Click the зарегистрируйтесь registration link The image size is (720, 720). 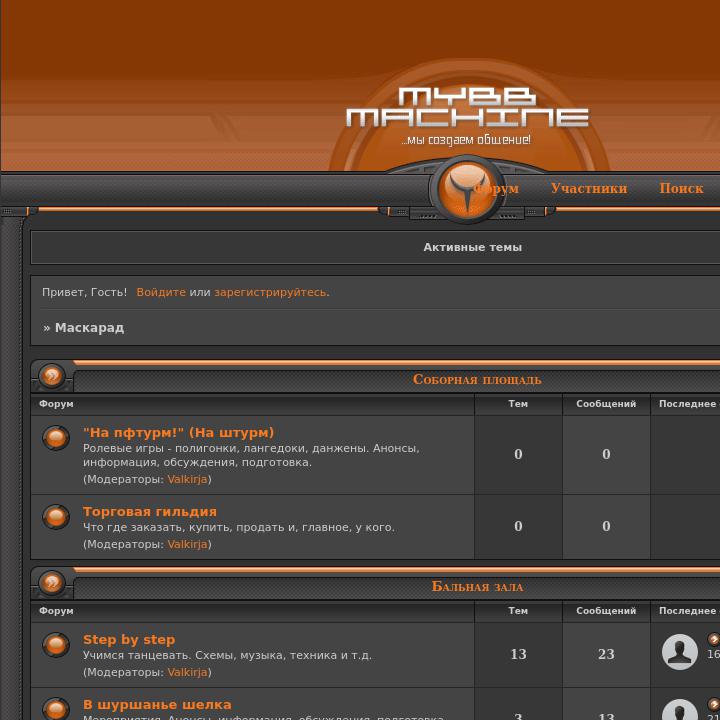[271, 292]
